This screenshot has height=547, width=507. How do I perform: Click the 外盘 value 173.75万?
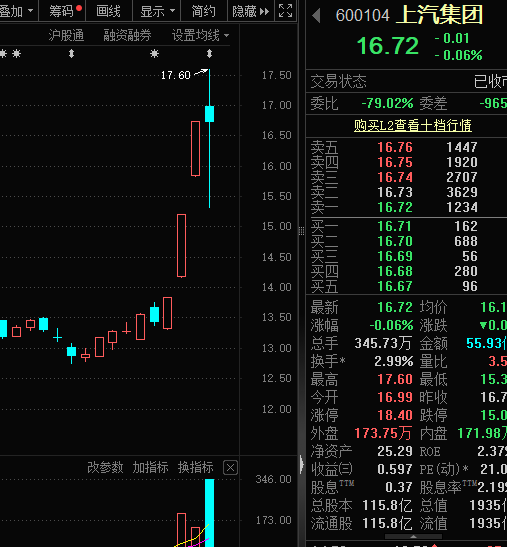[x=383, y=433]
